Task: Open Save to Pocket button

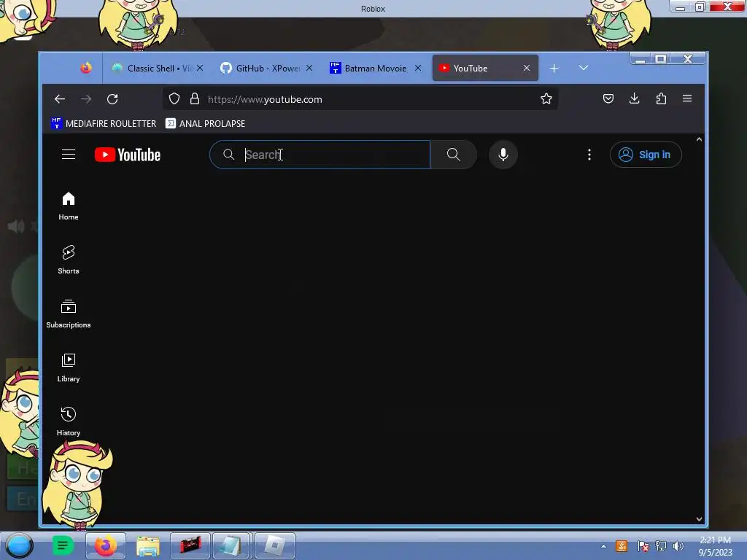Action: pyautogui.click(x=608, y=98)
